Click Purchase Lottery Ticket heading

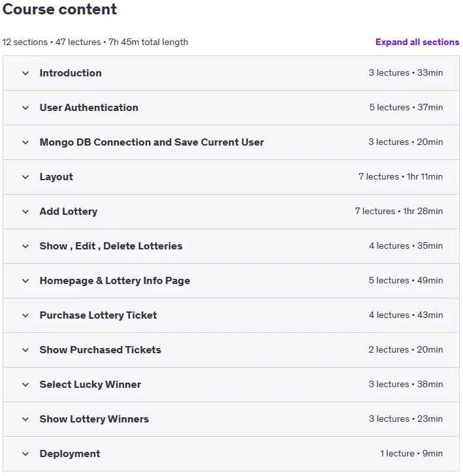pos(98,315)
